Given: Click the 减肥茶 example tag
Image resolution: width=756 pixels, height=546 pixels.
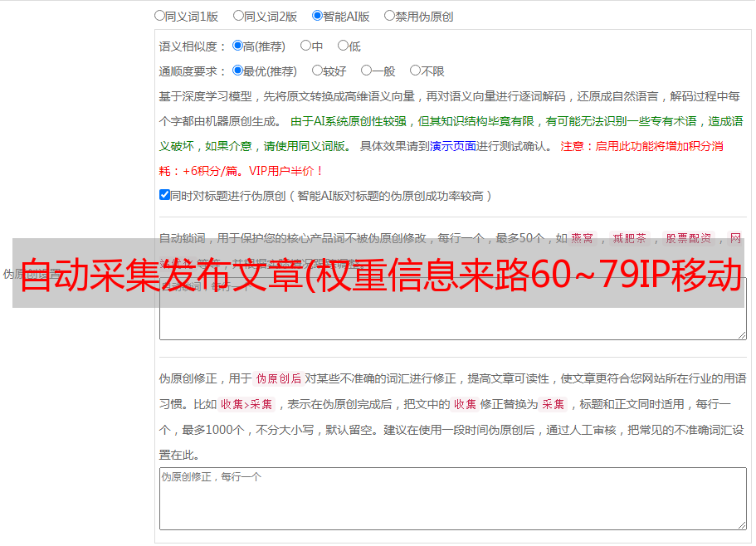Looking at the screenshot, I should [x=630, y=238].
